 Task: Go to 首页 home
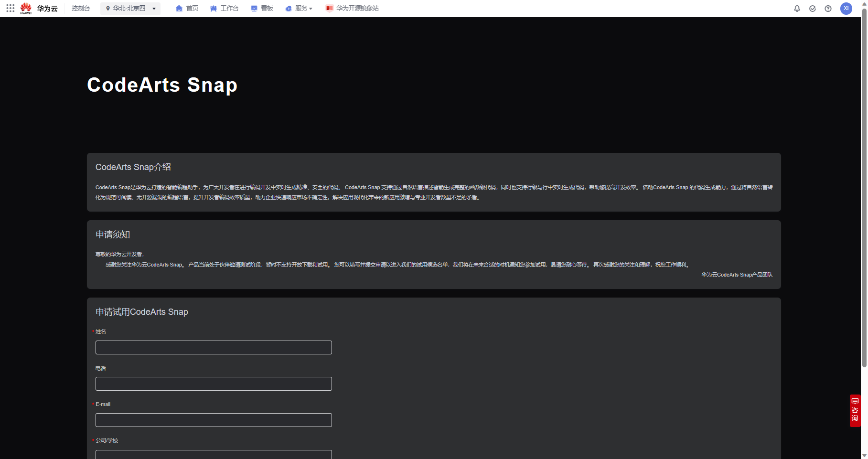[187, 8]
